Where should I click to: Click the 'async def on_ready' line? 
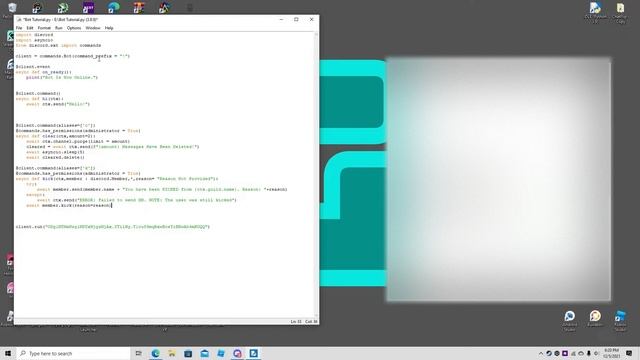click(44, 72)
